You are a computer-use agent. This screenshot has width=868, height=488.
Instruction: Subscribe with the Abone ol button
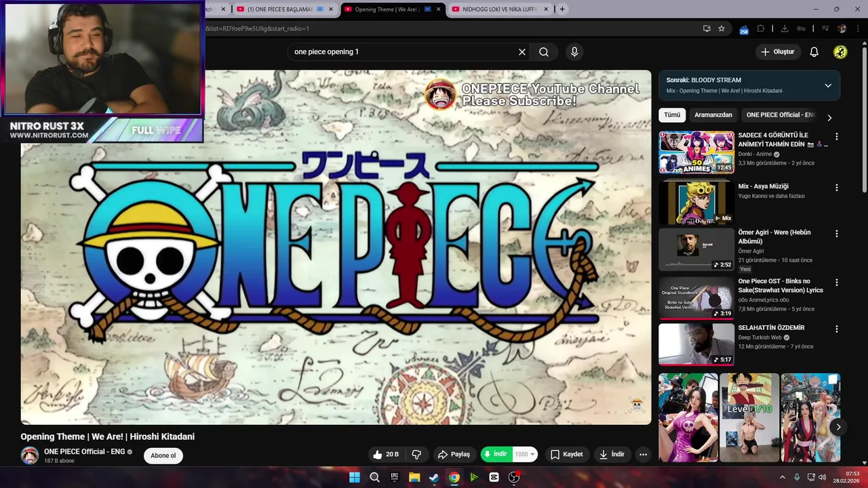[x=163, y=455]
